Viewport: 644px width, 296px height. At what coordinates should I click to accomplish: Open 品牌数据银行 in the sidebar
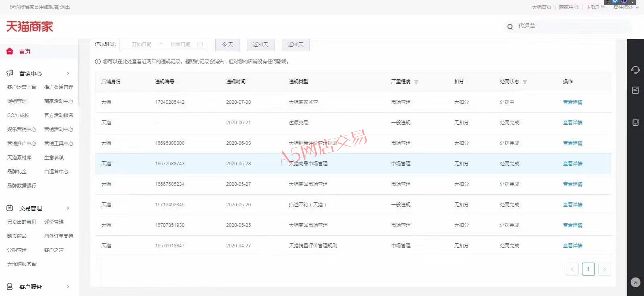pos(22,185)
